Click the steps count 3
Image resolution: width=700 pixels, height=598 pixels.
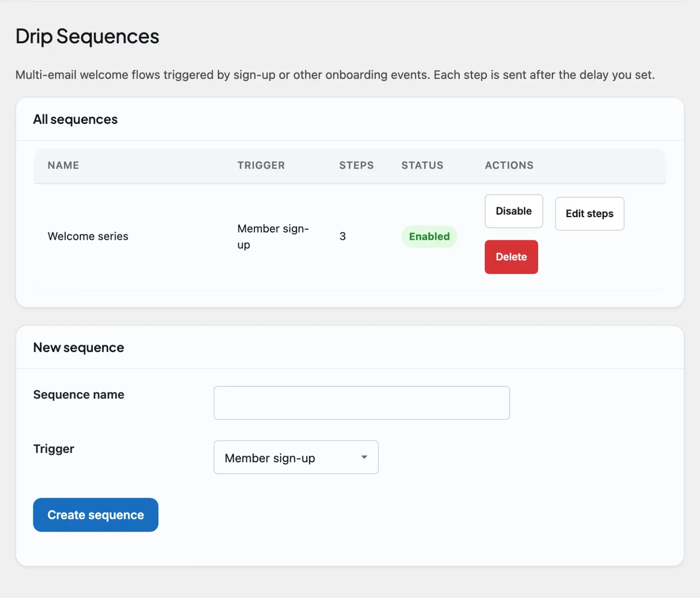click(x=343, y=236)
